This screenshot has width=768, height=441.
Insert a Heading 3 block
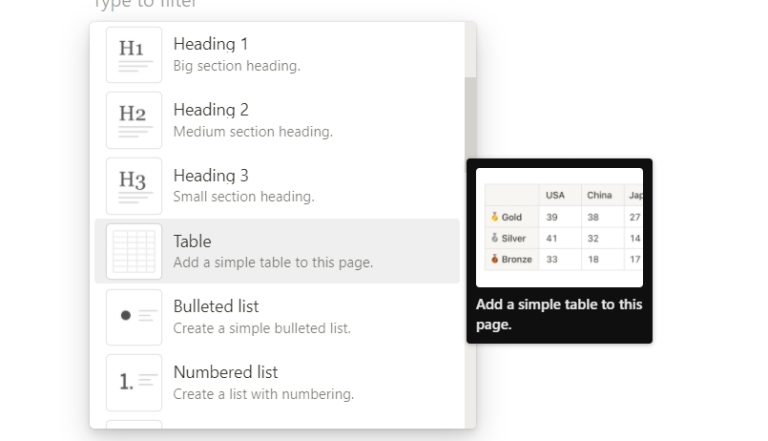click(x=211, y=176)
